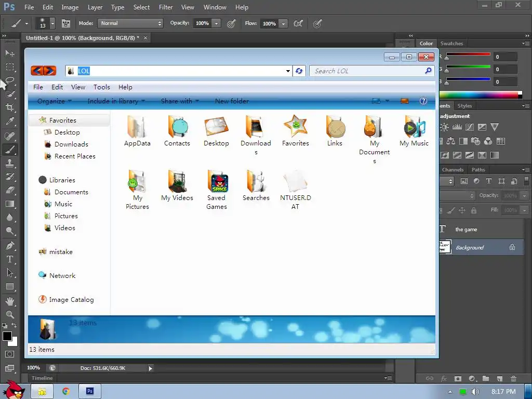Screen dimensions: 532x399
Task: Select the Rectangular Marquee tool
Action: pyautogui.click(x=10, y=67)
